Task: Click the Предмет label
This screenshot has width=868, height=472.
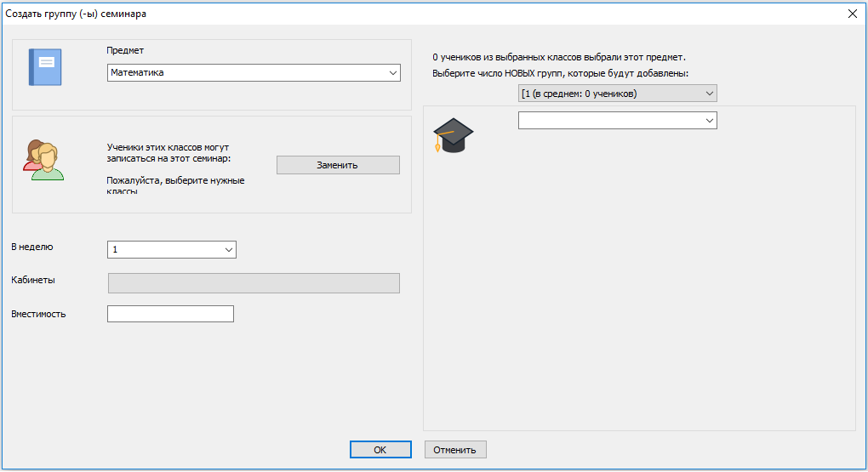Action: coord(125,50)
